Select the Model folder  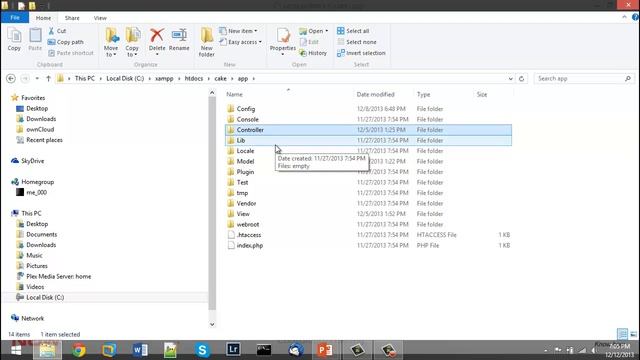tap(245, 161)
